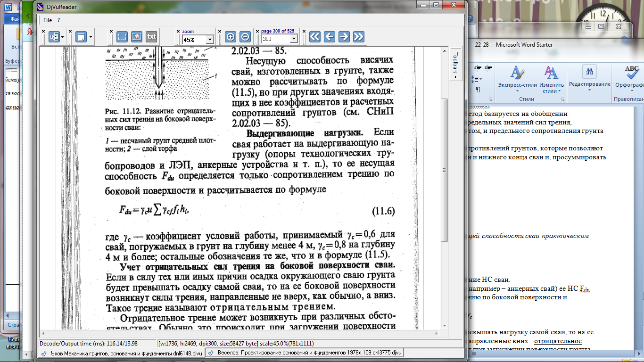Click the formula number (11.6) text

coord(383,212)
